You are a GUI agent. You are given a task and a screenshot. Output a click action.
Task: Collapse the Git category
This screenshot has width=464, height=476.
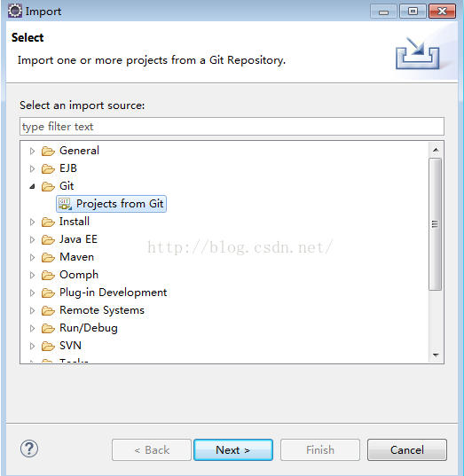pos(32,186)
